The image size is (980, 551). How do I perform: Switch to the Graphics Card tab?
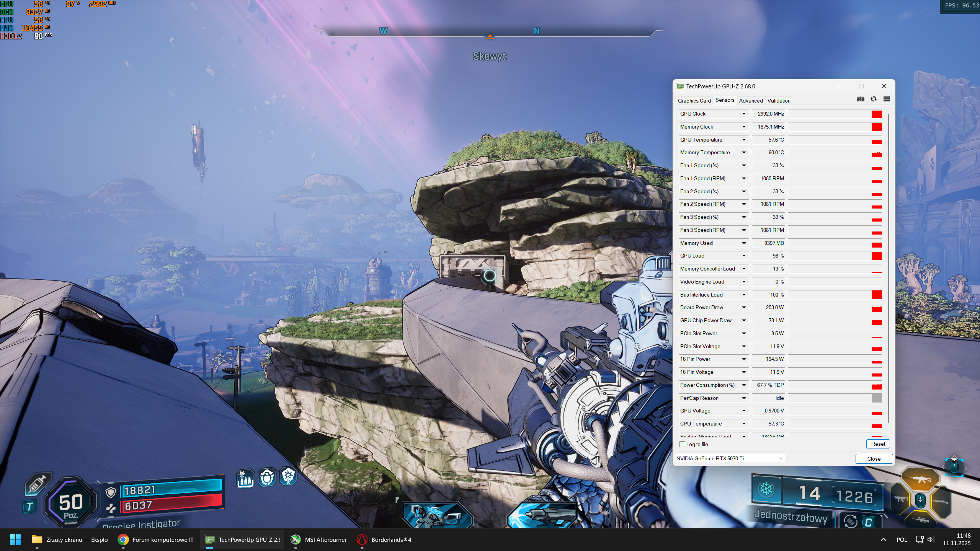(694, 101)
